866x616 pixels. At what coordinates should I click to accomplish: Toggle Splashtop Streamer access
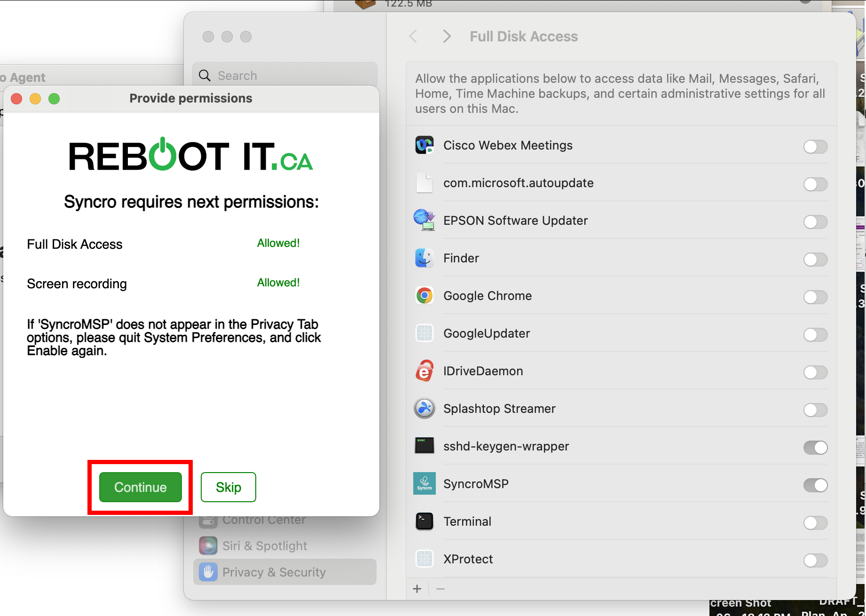point(815,410)
